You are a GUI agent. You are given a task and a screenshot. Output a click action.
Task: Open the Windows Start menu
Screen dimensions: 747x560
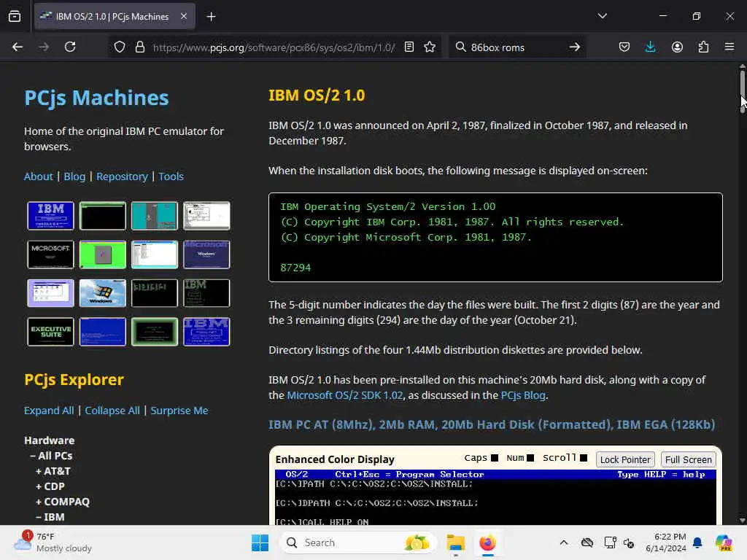pyautogui.click(x=260, y=542)
